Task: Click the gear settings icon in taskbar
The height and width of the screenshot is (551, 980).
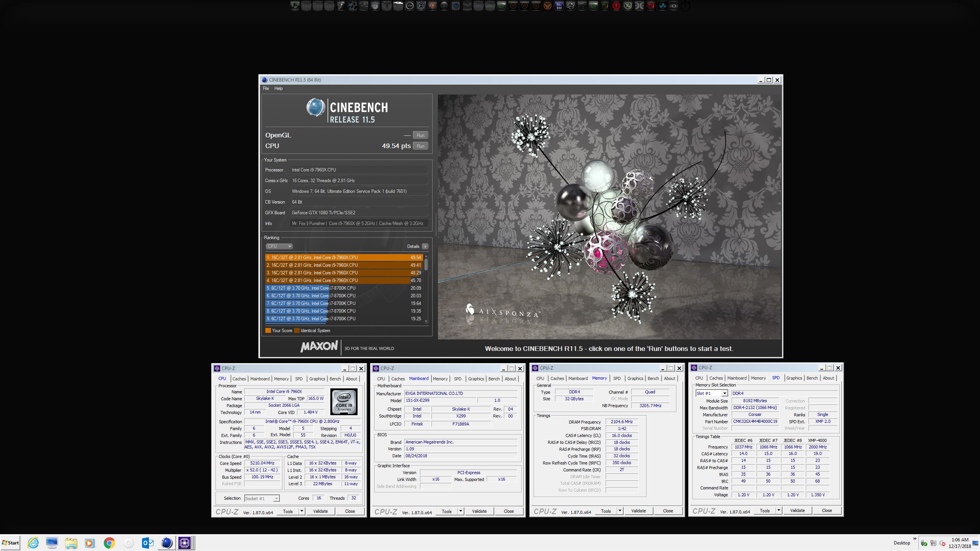Action: (129, 543)
